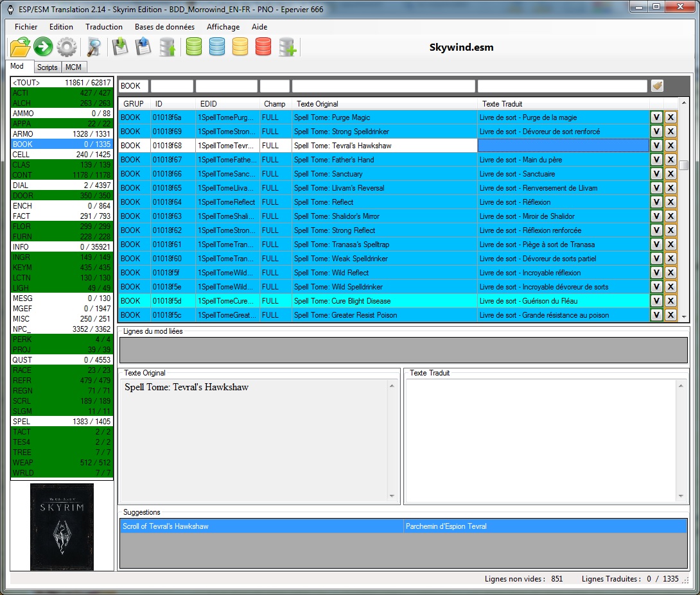The image size is (700, 595).
Task: Open the Traduction menu
Action: pyautogui.click(x=104, y=27)
